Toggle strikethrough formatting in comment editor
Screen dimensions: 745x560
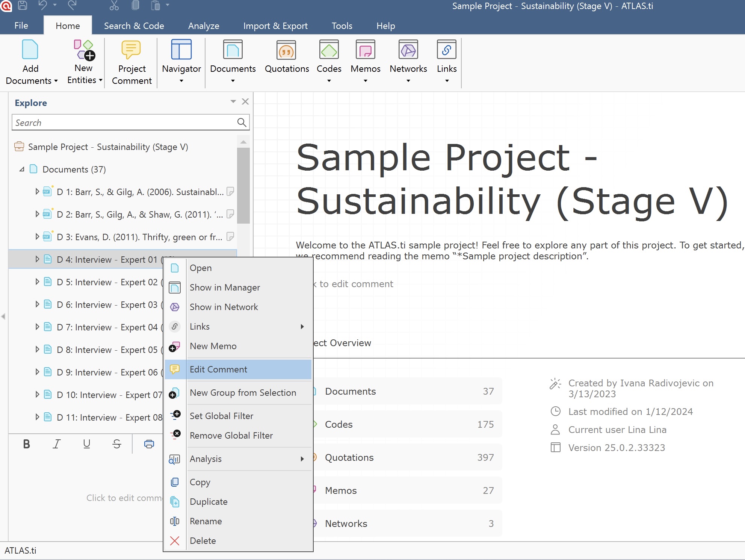pos(116,444)
